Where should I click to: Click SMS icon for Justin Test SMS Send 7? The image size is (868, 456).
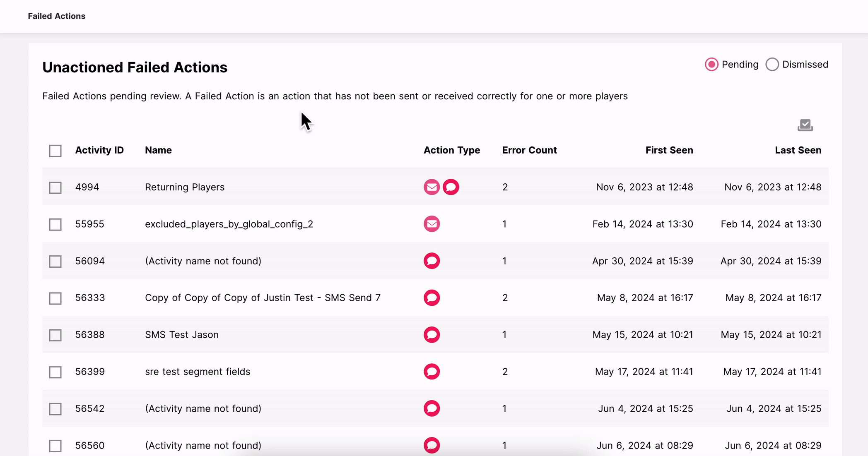[432, 298]
